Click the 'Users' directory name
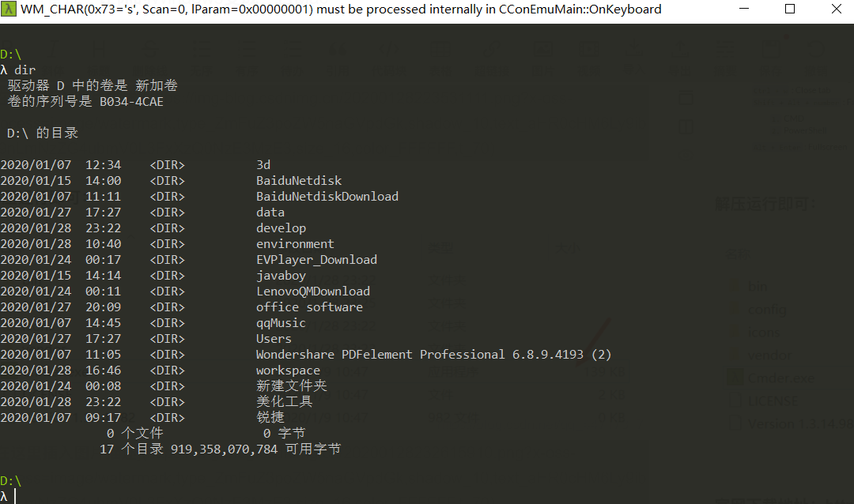854x504 pixels. 274,339
